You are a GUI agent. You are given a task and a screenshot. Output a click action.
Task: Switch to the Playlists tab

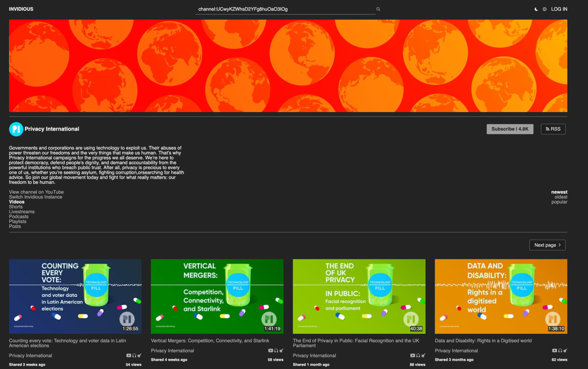18,221
